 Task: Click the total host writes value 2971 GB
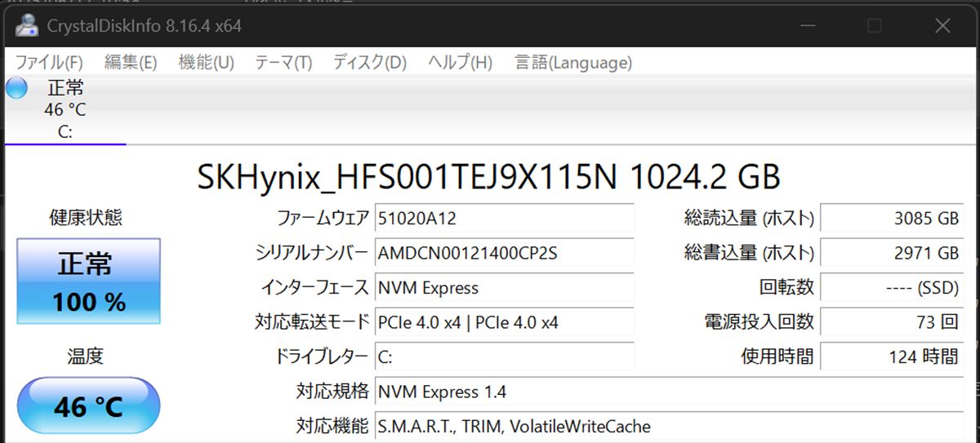(892, 253)
